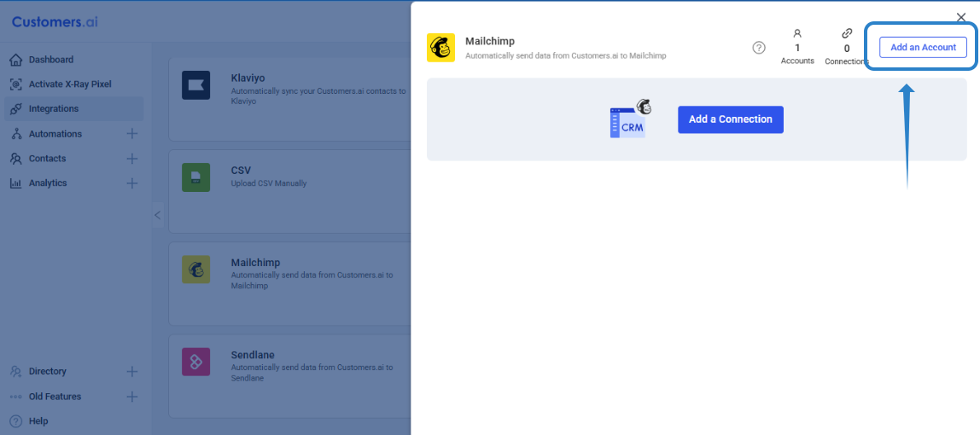Click the CRM Mailchimp illustration

631,119
